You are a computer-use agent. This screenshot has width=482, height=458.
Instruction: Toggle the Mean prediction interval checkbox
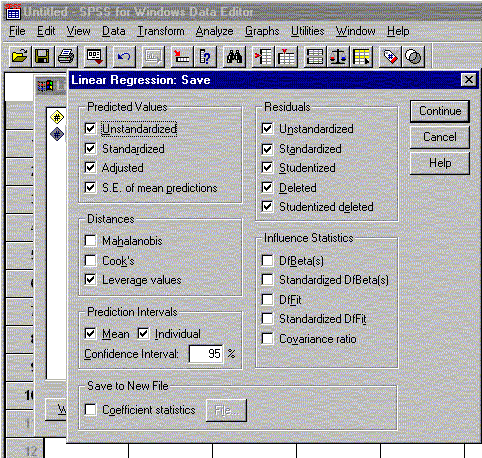(90, 333)
